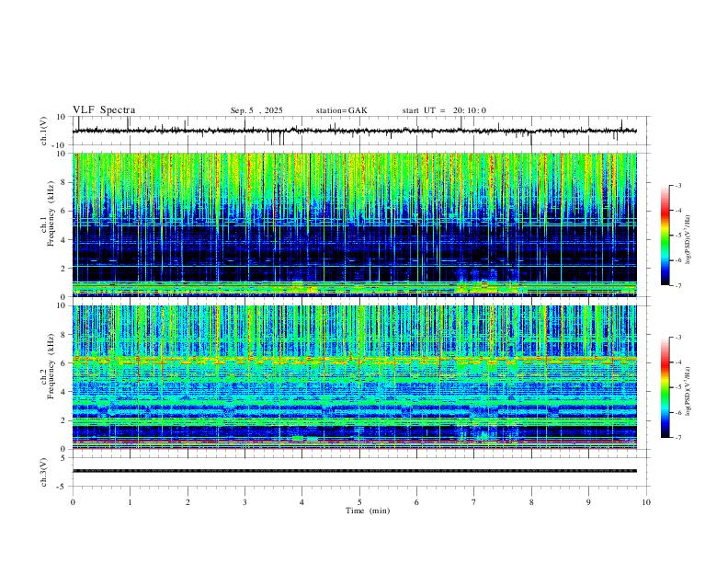Click the ch.1 "Frequency (kHz)" label
The height and width of the screenshot is (563, 728).
point(51,213)
